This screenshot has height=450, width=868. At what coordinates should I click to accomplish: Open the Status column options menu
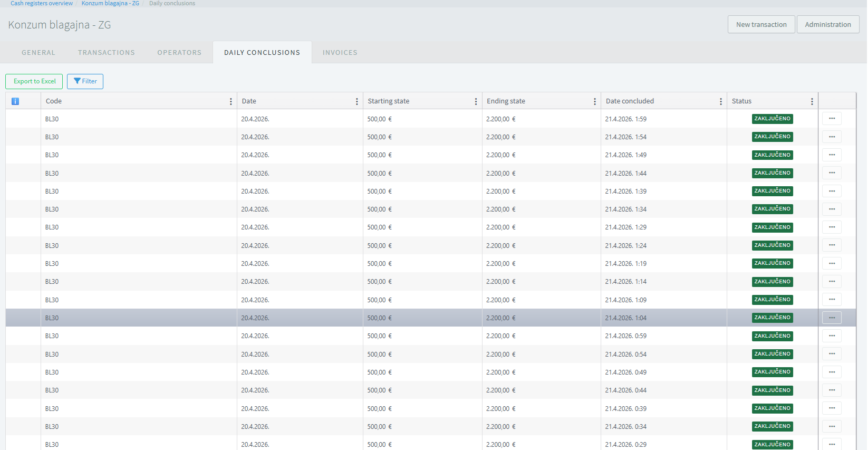[812, 101]
